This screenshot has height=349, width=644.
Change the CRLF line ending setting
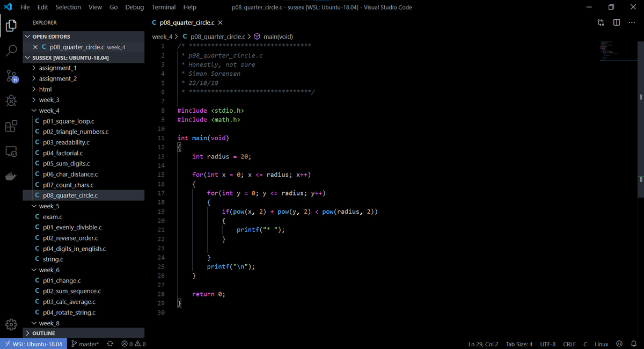click(x=569, y=344)
